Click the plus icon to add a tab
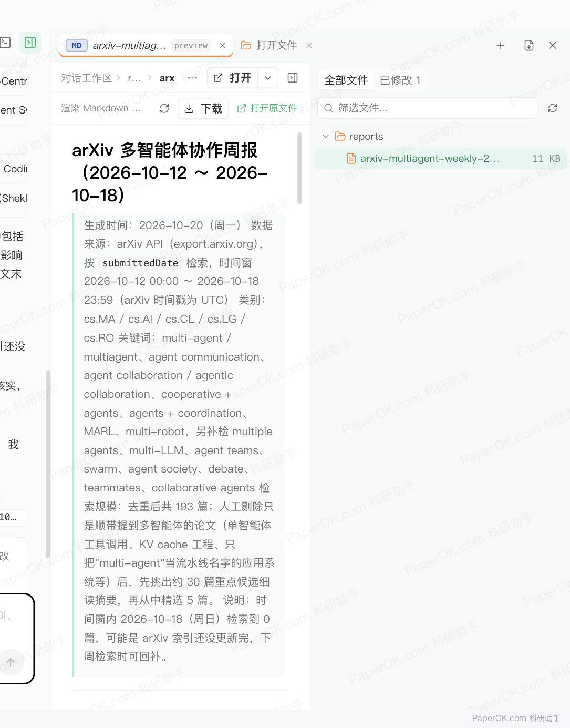The width and height of the screenshot is (570, 728). [501, 45]
